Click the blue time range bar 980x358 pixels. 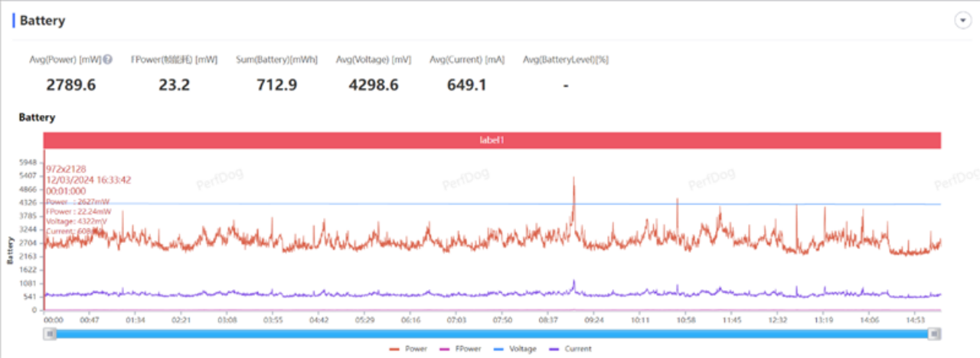pyautogui.click(x=492, y=333)
